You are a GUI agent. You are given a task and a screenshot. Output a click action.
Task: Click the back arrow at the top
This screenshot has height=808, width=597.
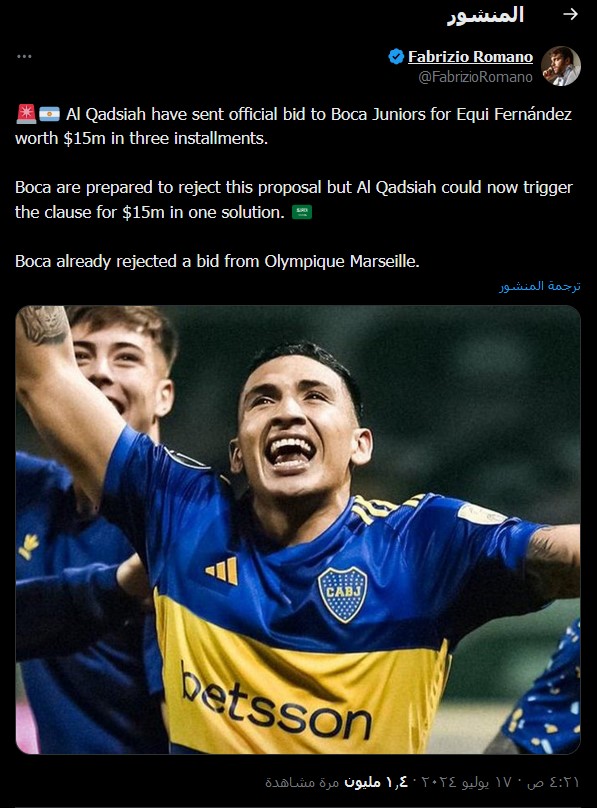coord(570,14)
